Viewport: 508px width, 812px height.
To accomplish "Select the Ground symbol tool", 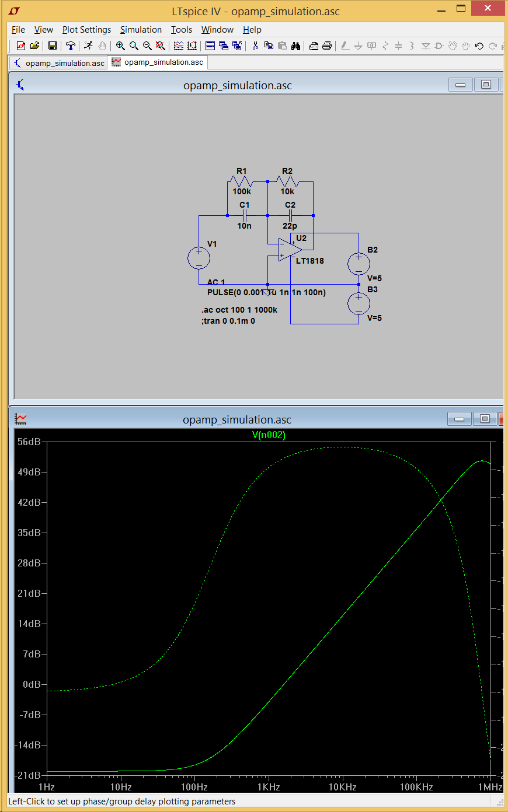I will (x=358, y=45).
